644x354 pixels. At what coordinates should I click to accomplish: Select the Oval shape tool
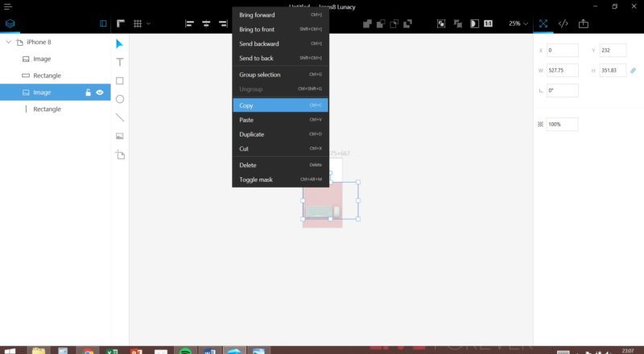(120, 99)
